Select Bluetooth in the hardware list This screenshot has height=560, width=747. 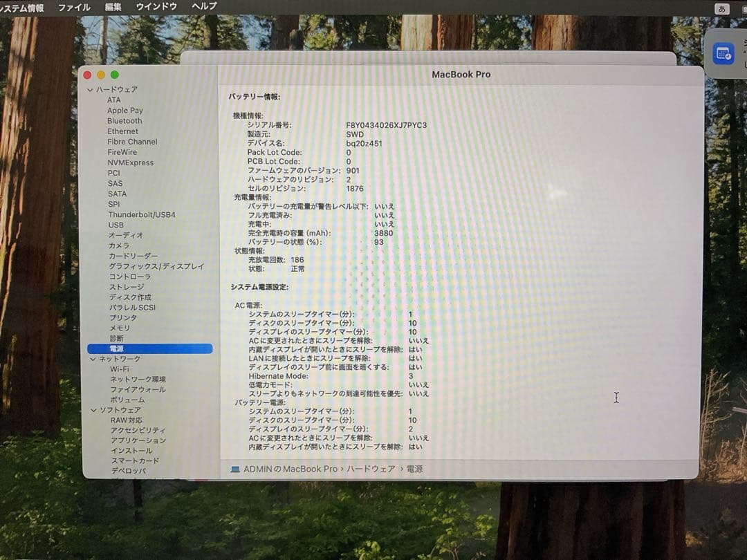tap(125, 120)
